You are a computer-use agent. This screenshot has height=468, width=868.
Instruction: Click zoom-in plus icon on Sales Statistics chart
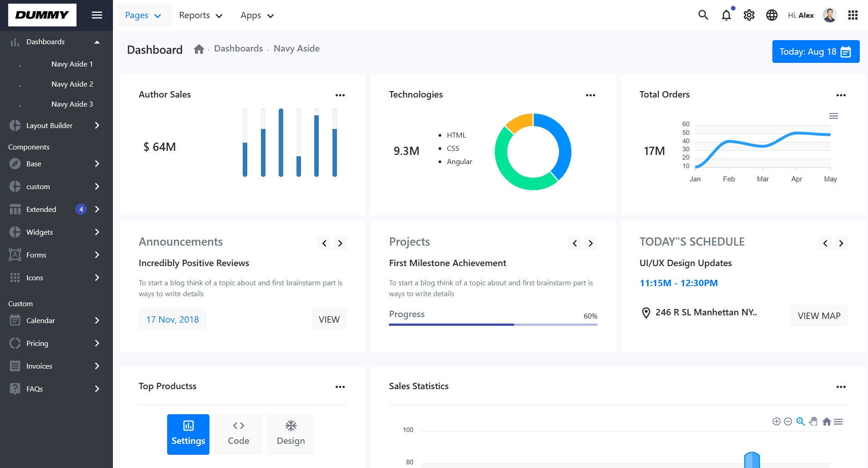point(776,422)
